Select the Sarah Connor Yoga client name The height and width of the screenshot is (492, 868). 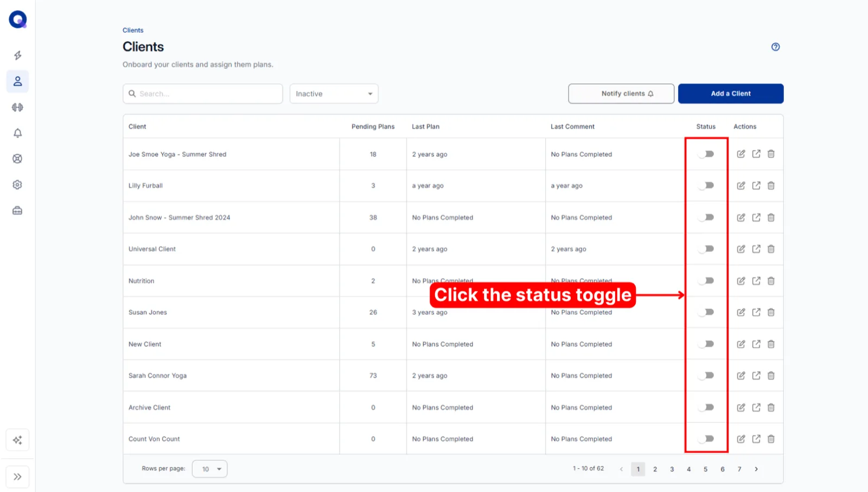[x=157, y=376]
